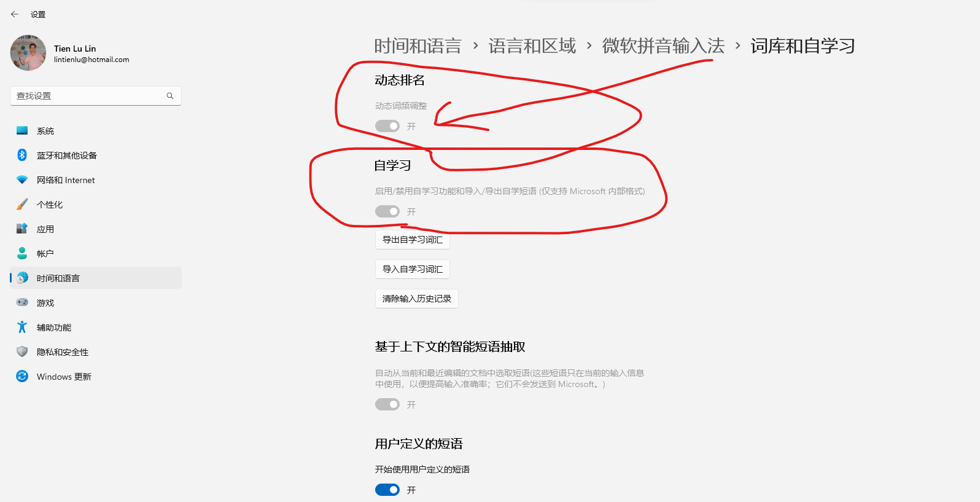
Task: Open the 个性化 paintbrush icon
Action: click(x=22, y=204)
